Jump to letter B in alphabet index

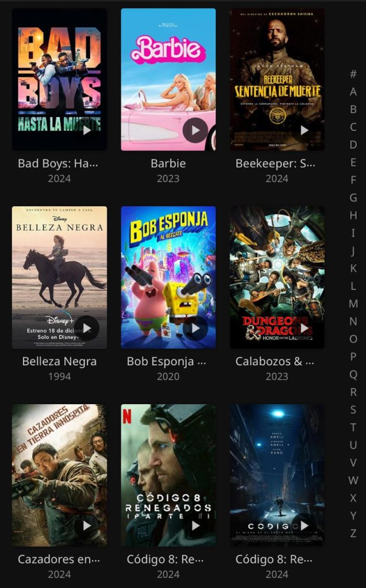coord(353,109)
